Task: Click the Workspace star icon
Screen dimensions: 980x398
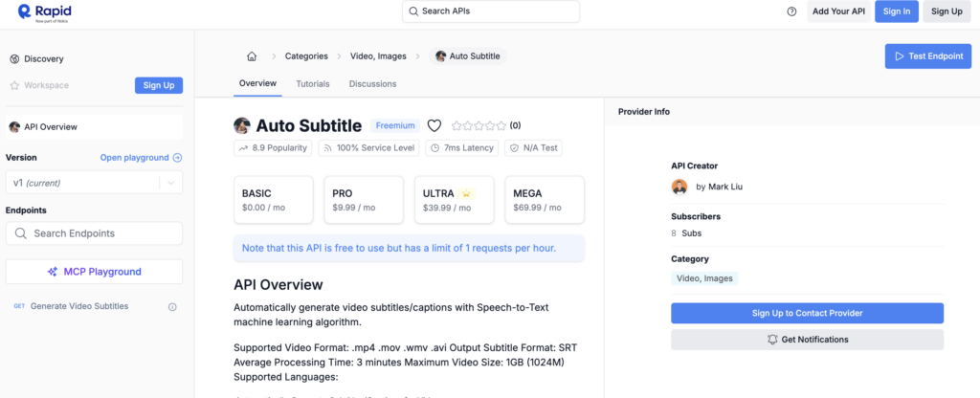Action: click(14, 85)
